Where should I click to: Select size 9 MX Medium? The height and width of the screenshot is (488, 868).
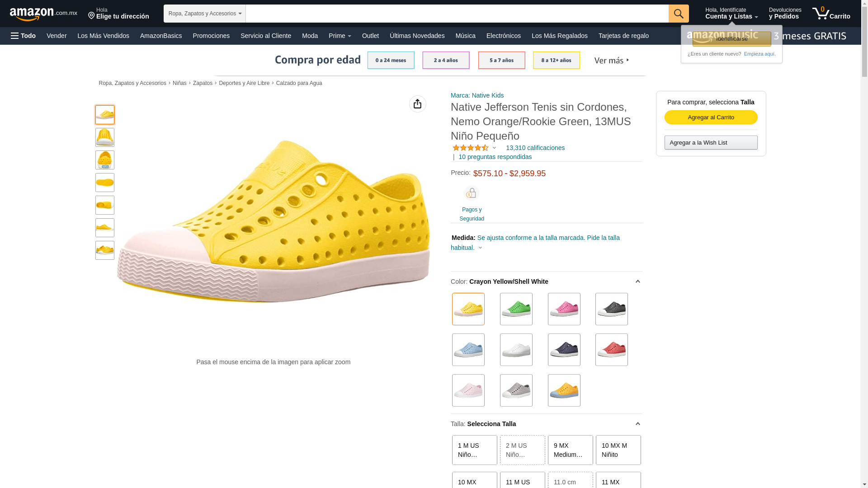point(570,450)
